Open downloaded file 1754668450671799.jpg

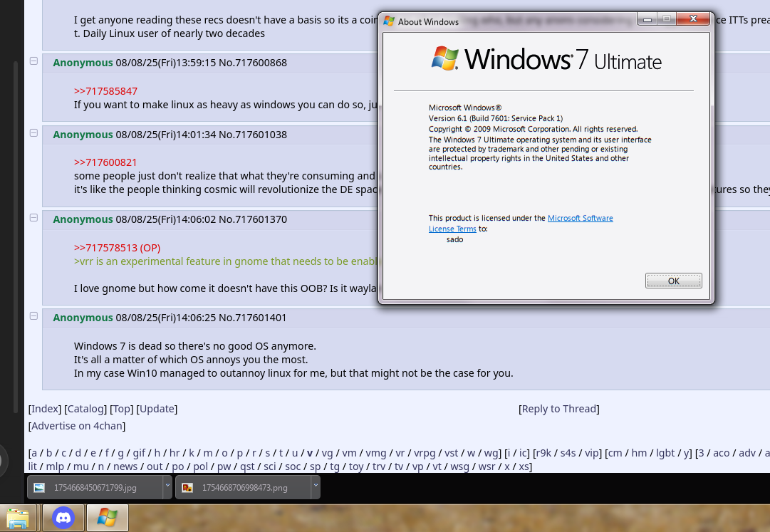coord(95,487)
